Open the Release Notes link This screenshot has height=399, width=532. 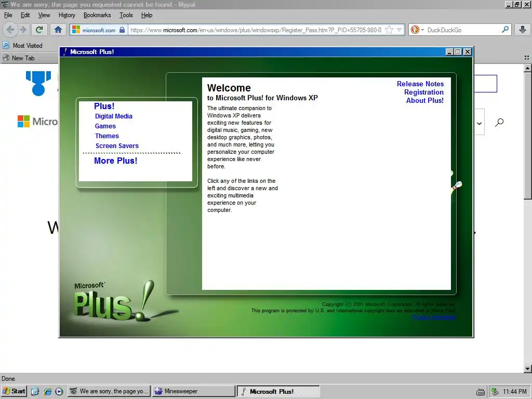[420, 84]
